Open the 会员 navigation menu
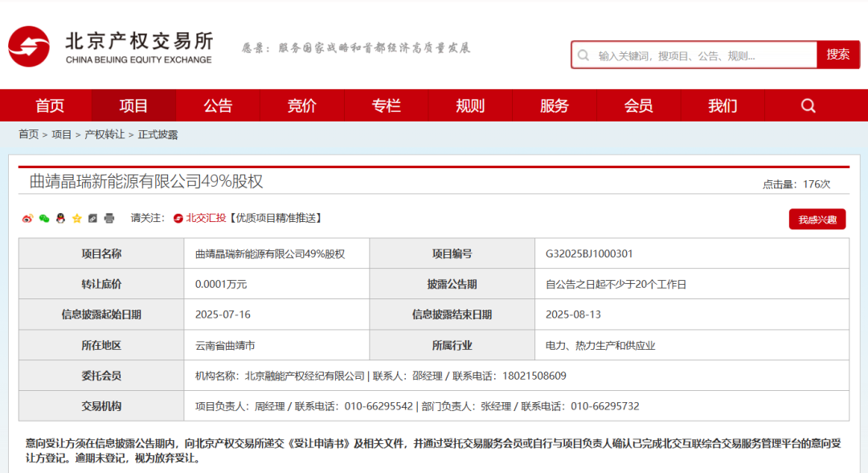The image size is (868, 473). pyautogui.click(x=639, y=105)
